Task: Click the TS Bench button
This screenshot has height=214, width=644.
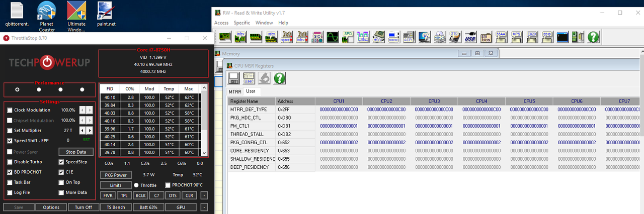Action: click(x=116, y=207)
